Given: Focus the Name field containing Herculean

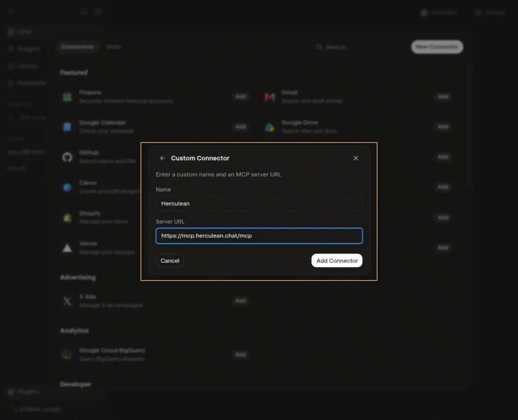Looking at the screenshot, I should pos(259,204).
